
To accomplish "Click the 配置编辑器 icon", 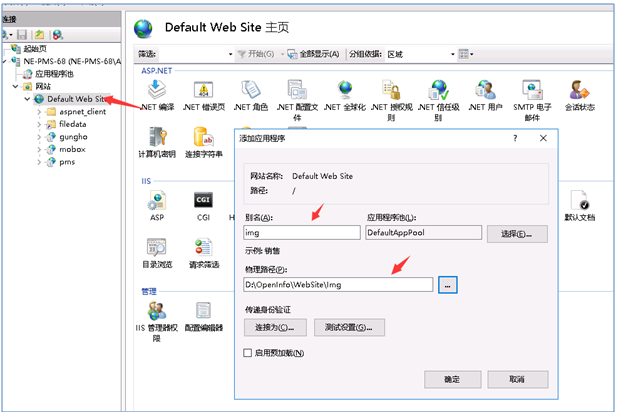I will [204, 311].
